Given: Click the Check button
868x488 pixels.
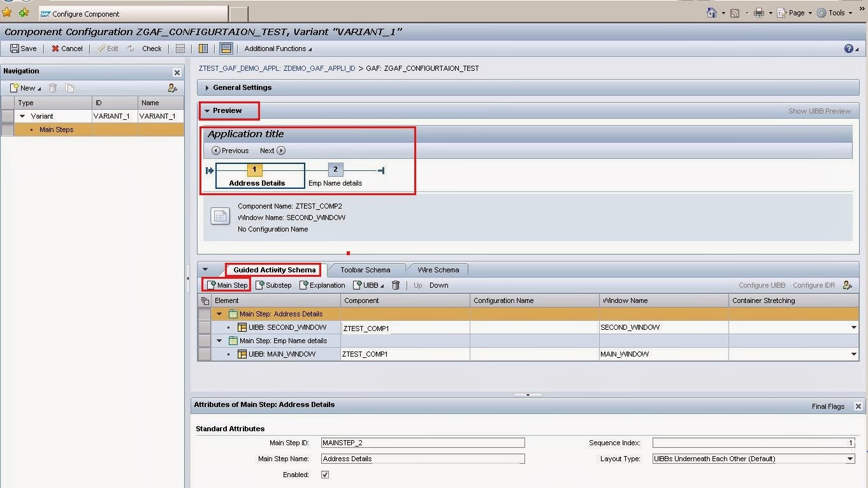Looking at the screenshot, I should (152, 48).
